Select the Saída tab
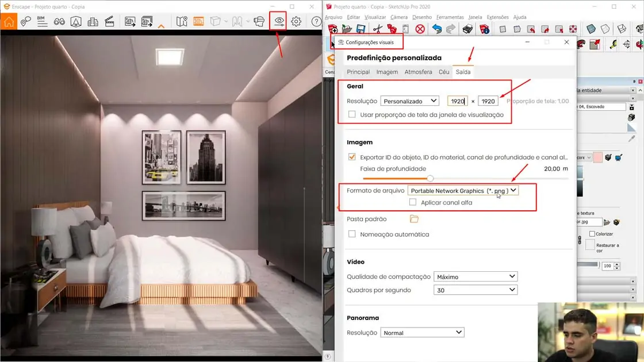This screenshot has width=644, height=362. click(463, 72)
